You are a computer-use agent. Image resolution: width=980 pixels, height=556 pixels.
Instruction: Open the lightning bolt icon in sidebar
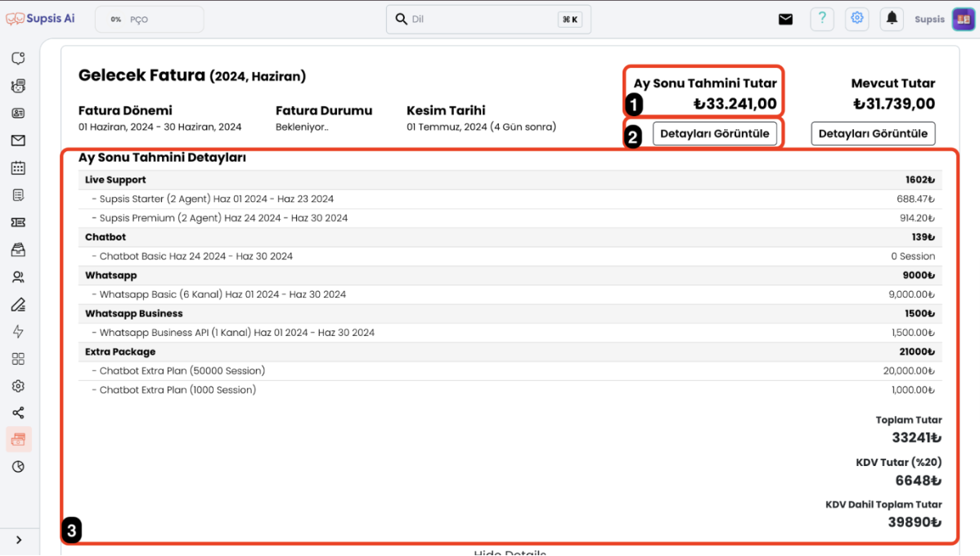point(18,332)
